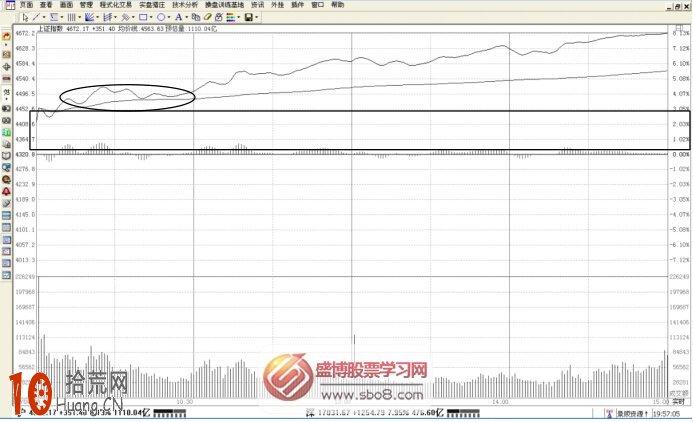
Task: Open the 管理 menu
Action: [86, 5]
